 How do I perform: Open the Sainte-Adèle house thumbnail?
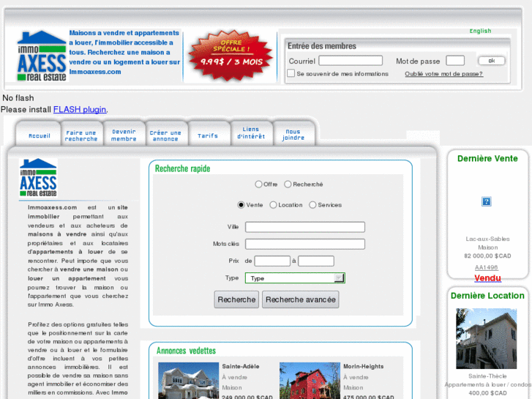[188, 381]
